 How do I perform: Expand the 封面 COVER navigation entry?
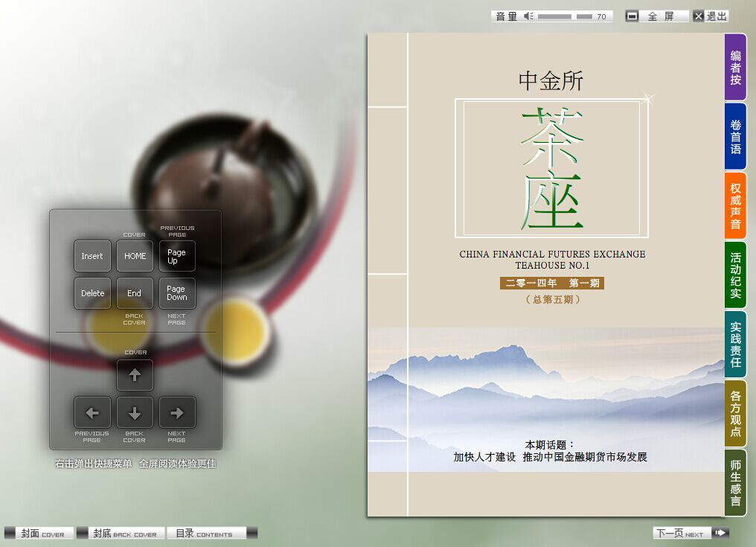point(41,533)
